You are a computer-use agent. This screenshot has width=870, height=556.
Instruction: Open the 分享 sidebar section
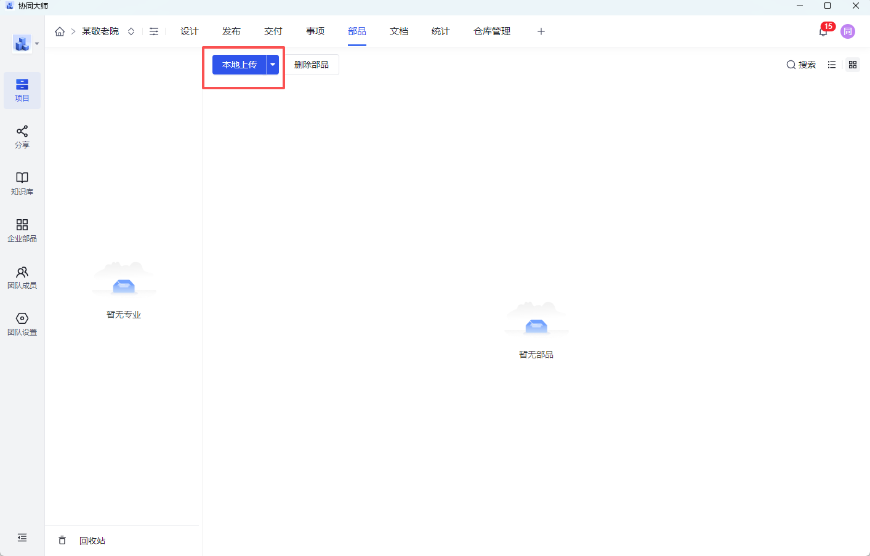point(22,137)
